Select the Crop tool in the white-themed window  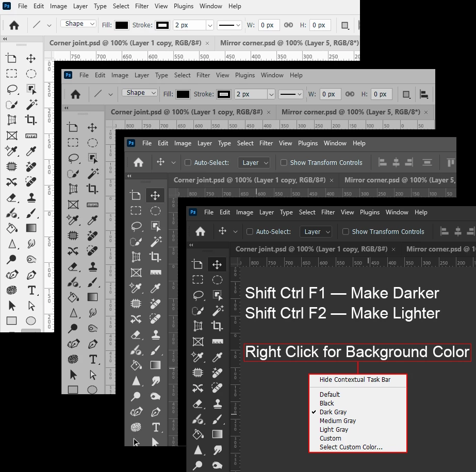pos(31,120)
